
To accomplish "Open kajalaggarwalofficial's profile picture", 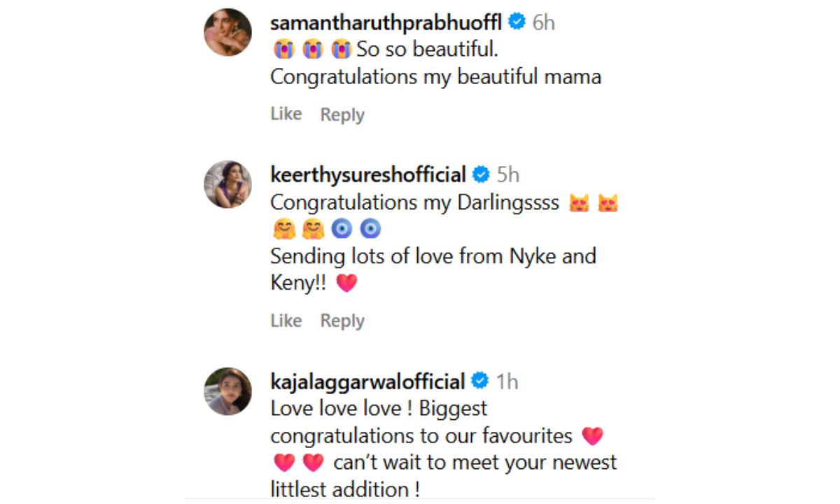I will coord(227,391).
